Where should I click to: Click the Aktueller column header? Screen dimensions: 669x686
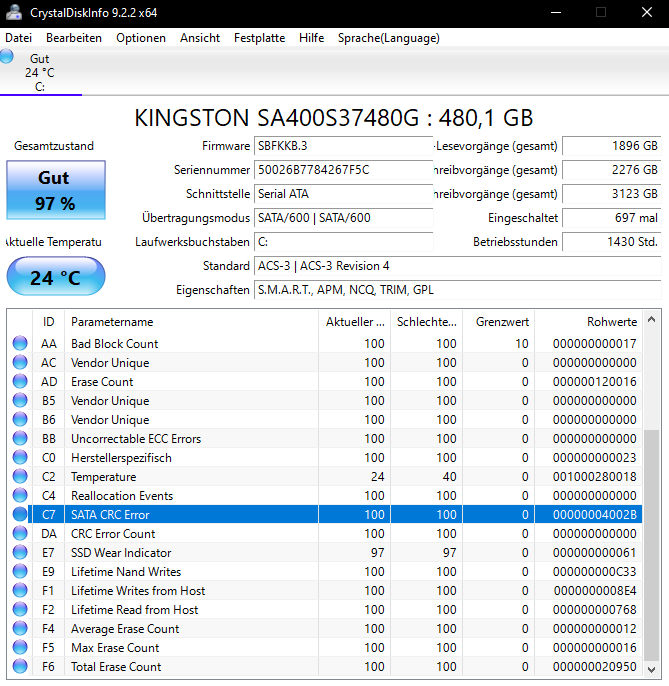point(354,322)
